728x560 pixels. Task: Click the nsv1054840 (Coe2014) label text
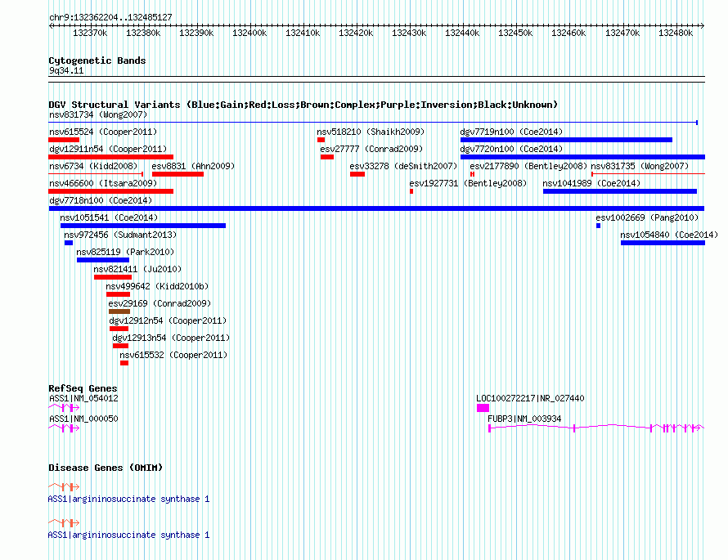[669, 235]
